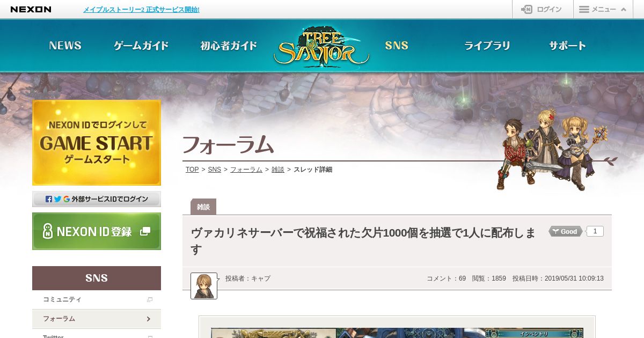Click the Good button on thread
644x338 pixels.
click(x=566, y=232)
